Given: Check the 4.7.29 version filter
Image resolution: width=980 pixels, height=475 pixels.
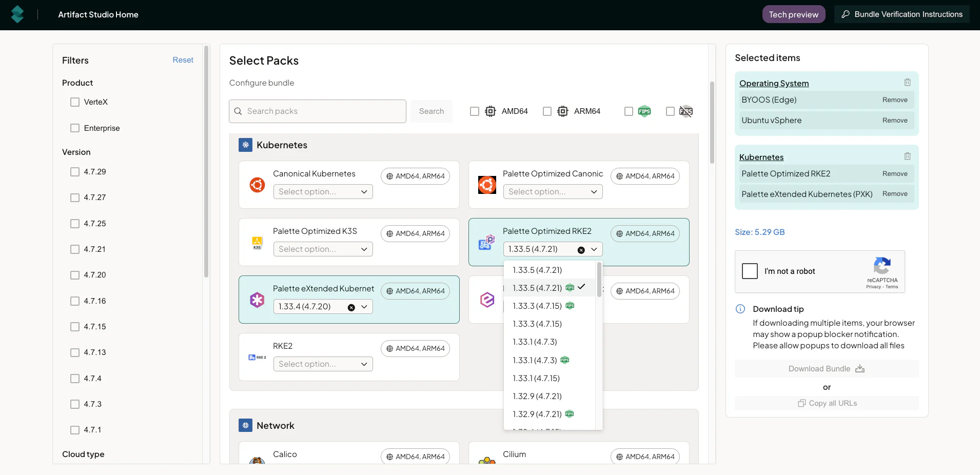Looking at the screenshot, I should 75,172.
